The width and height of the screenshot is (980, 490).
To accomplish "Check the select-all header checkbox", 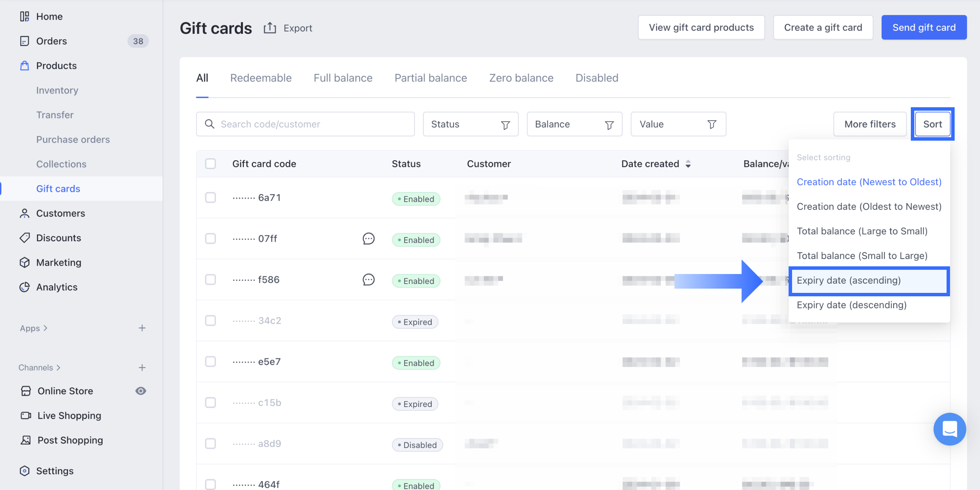I will pyautogui.click(x=211, y=164).
